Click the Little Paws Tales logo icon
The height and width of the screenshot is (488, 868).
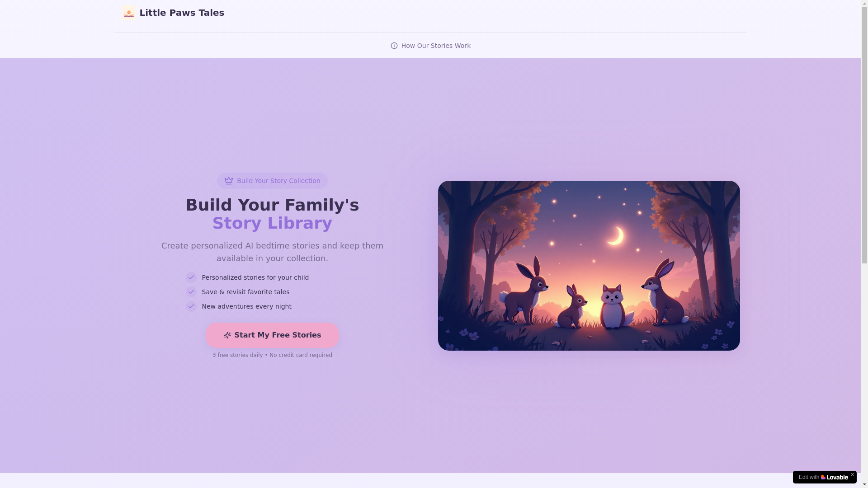tap(129, 13)
